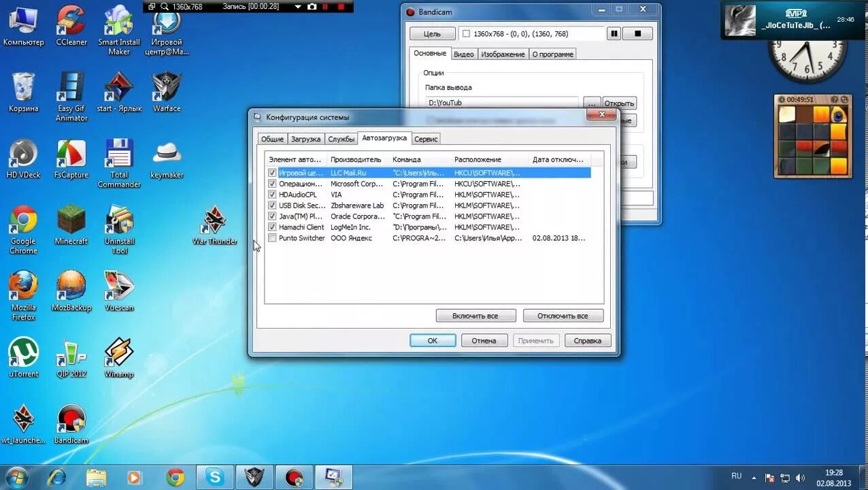Screen dimensions: 868x490
Task: Stop recording in Bandicam window
Action: pos(637,33)
